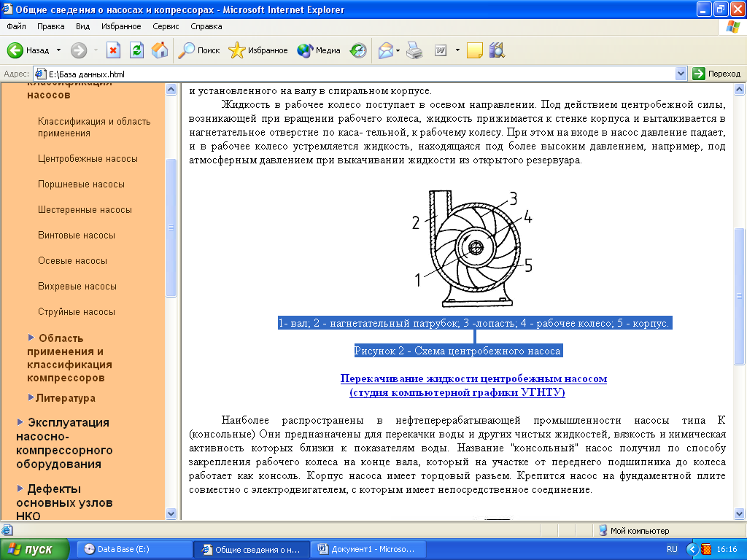Open the Сервис menu
Image resolution: width=747 pixels, height=560 pixels.
166,26
